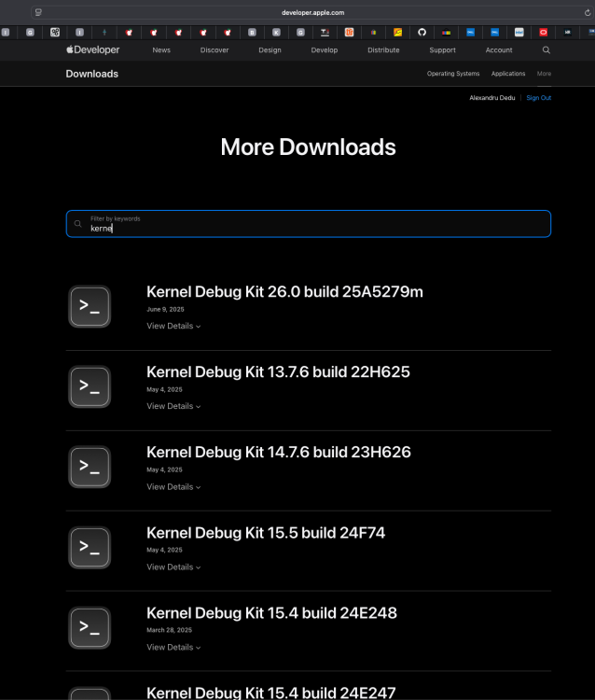The height and width of the screenshot is (700, 595).
Task: Switch to Applications tab
Action: click(508, 74)
